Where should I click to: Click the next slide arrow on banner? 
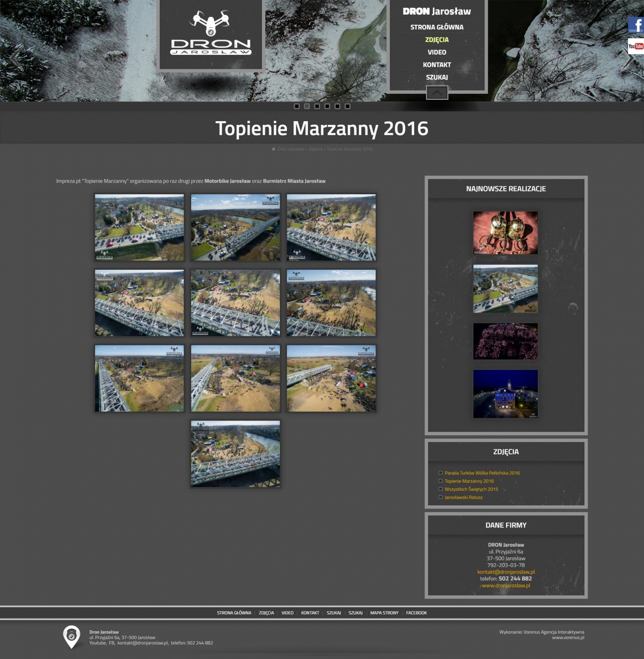(x=629, y=59)
